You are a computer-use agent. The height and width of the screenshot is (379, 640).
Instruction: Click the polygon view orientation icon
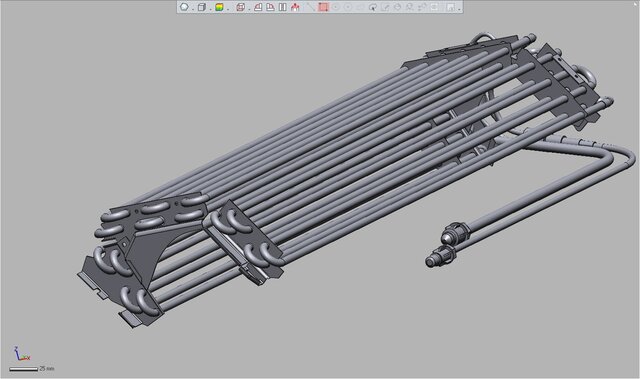click(184, 7)
